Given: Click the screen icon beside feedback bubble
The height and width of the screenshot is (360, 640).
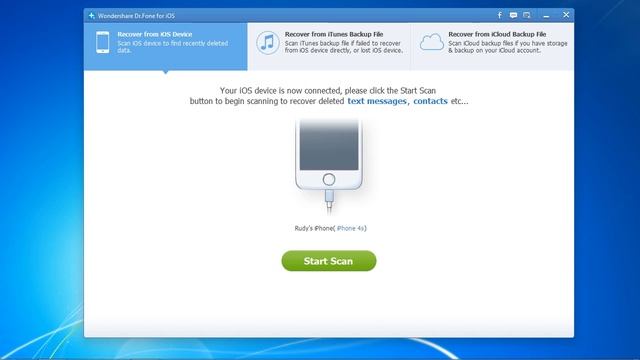Looking at the screenshot, I should (x=527, y=15).
